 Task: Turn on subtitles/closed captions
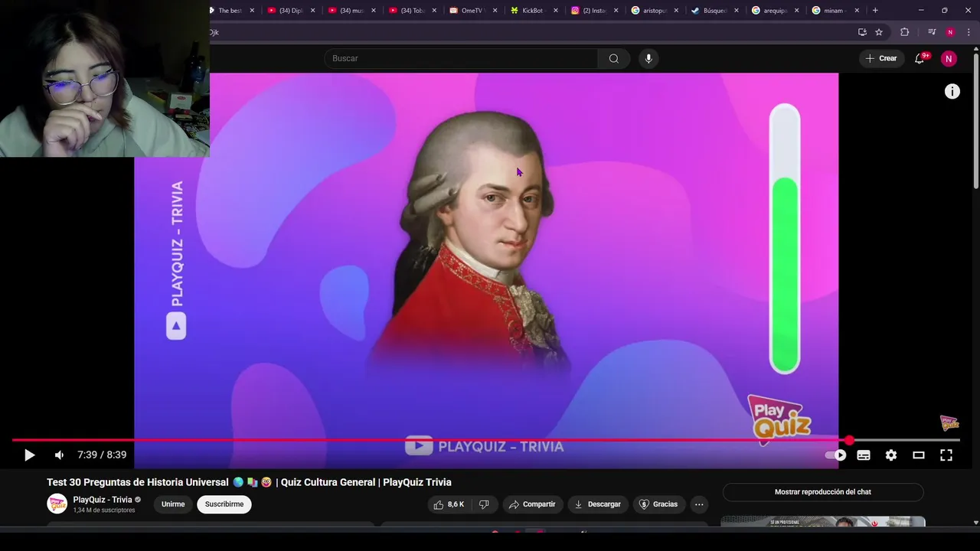864,455
